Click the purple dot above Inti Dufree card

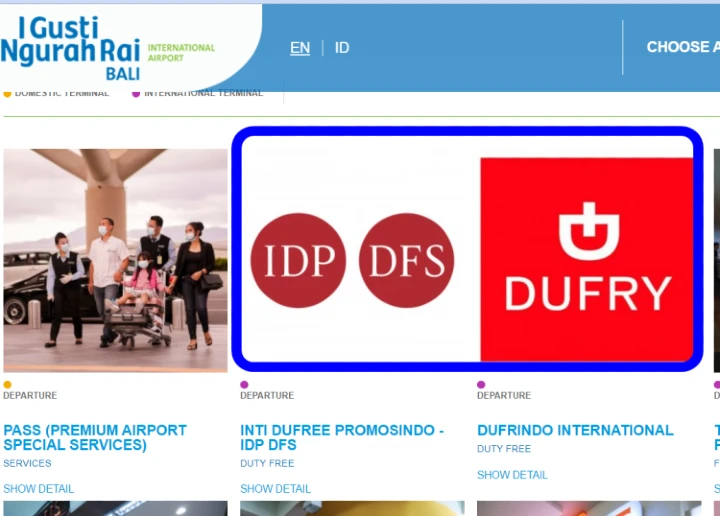coord(244,385)
